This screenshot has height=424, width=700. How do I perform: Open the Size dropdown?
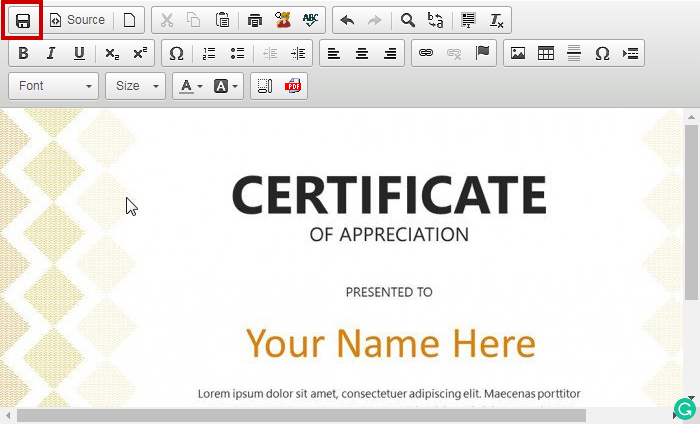pyautogui.click(x=135, y=86)
